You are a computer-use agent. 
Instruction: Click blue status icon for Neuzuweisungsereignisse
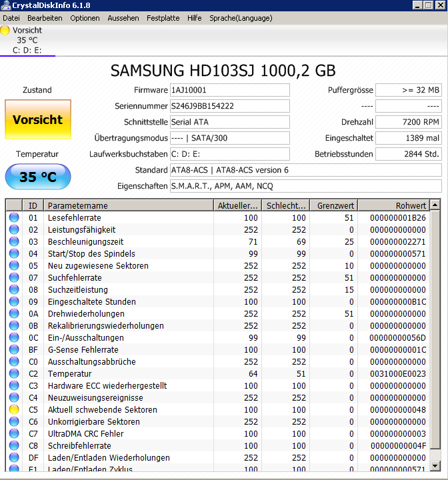pyautogui.click(x=14, y=397)
